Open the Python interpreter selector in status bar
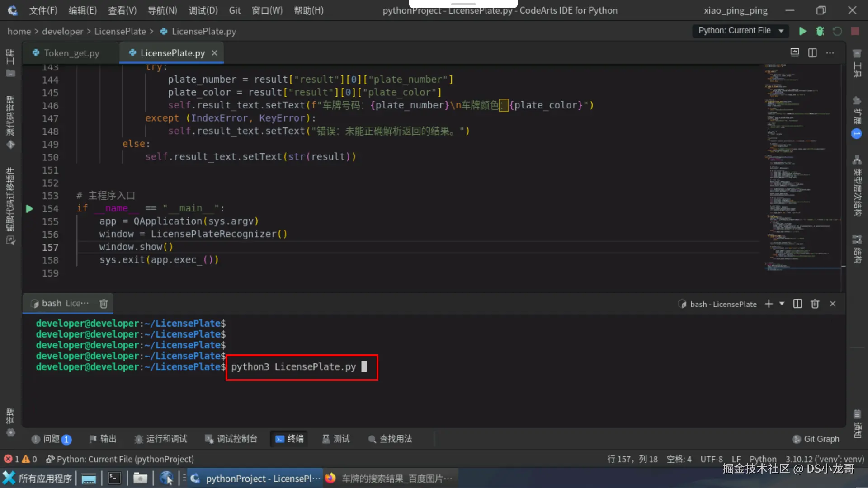This screenshot has height=488, width=868. [825, 459]
